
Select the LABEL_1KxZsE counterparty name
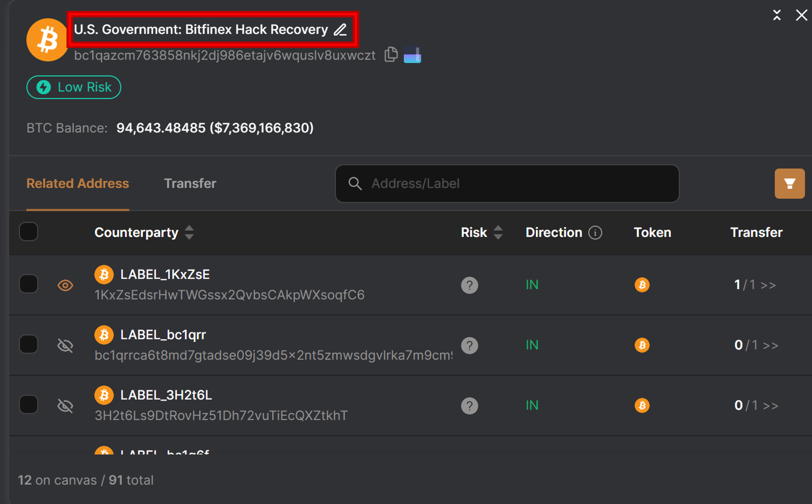pyautogui.click(x=165, y=275)
